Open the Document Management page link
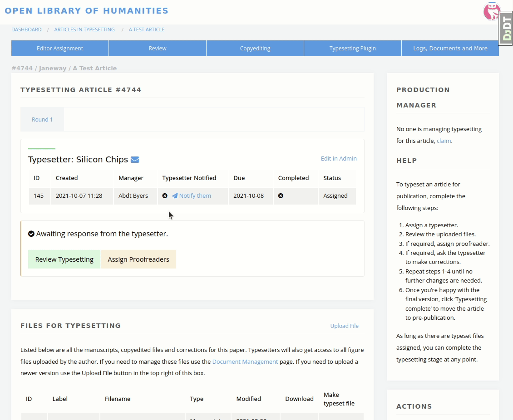The width and height of the screenshot is (513, 420). 245,362
